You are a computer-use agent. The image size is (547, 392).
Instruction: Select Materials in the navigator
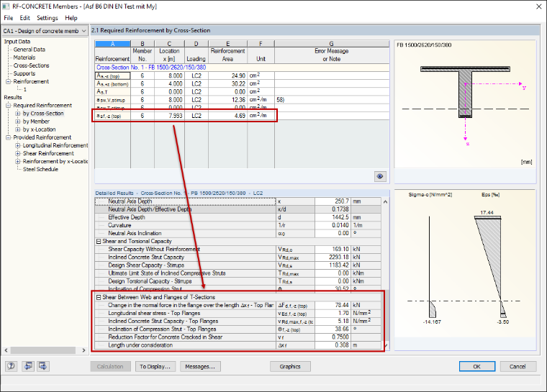tap(24, 58)
